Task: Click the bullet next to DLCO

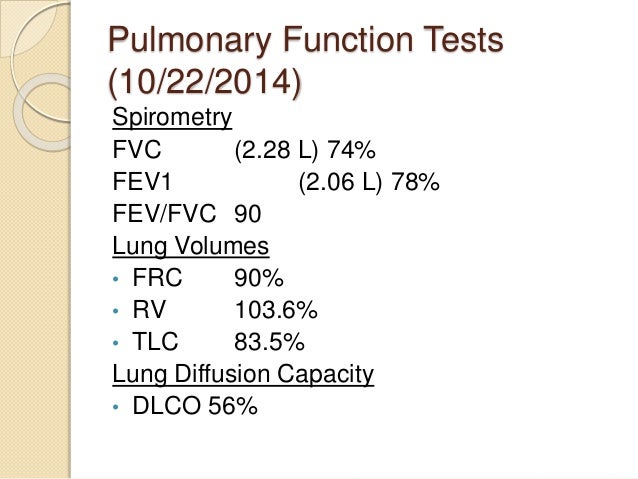Action: [x=116, y=407]
